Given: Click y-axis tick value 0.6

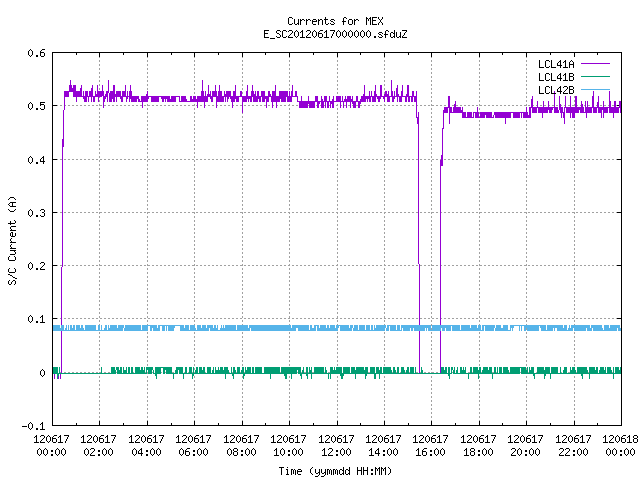Looking at the screenshot, I should (x=36, y=53).
